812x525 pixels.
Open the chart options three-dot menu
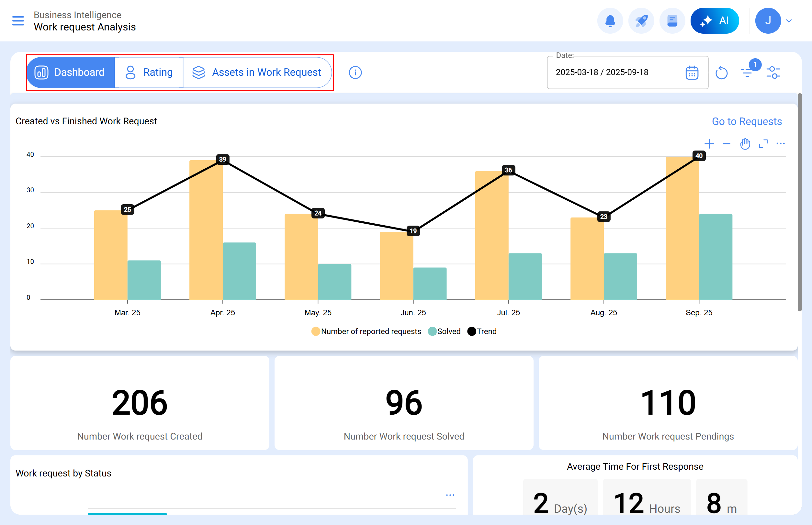780,144
